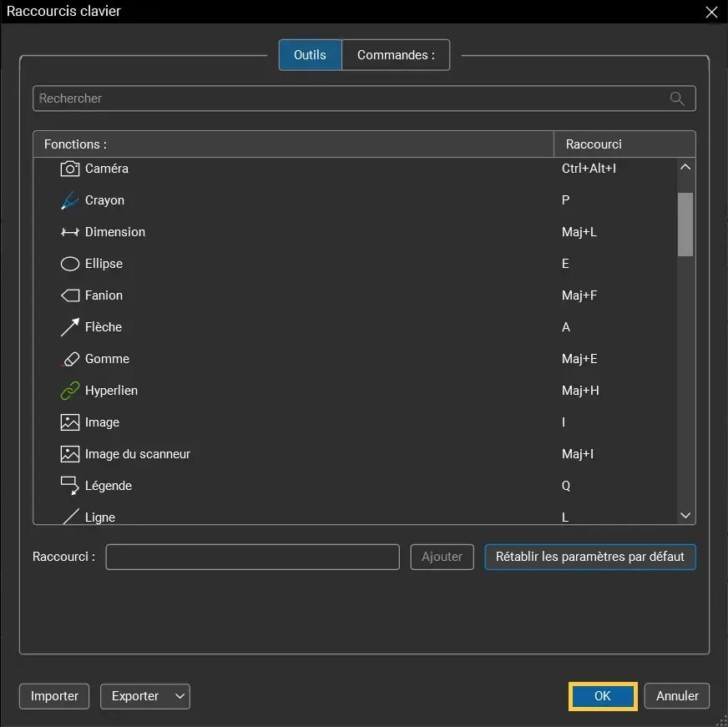Select the Fanion flag tool icon
The height and width of the screenshot is (727, 728).
click(x=70, y=295)
